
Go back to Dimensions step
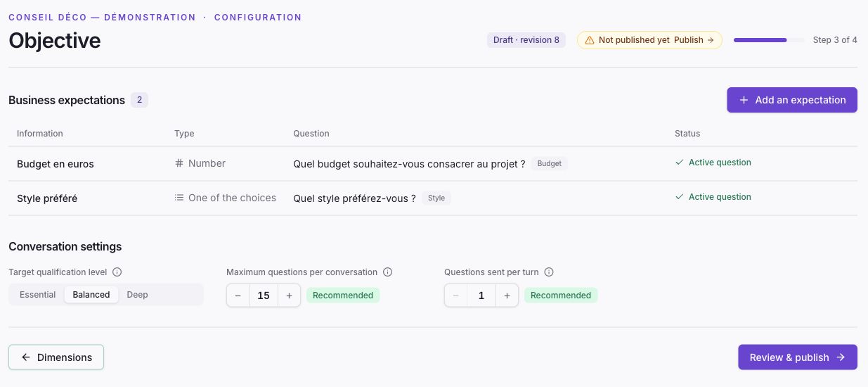click(x=56, y=357)
